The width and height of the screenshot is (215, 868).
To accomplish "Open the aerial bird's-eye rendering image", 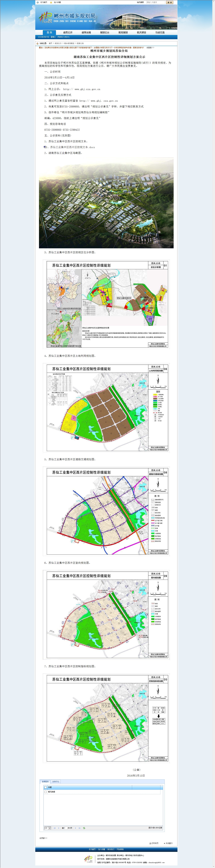I will tap(106, 203).
